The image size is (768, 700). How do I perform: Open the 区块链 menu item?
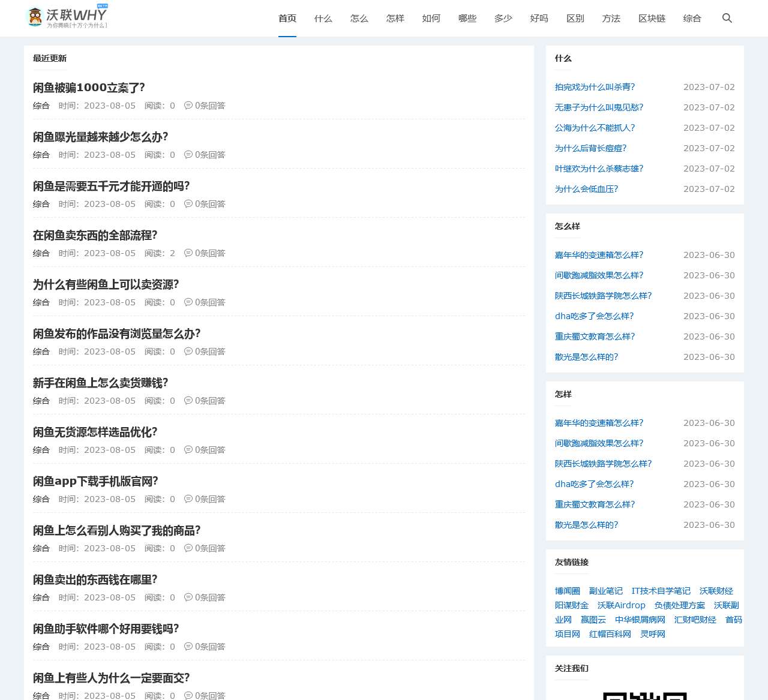[652, 18]
